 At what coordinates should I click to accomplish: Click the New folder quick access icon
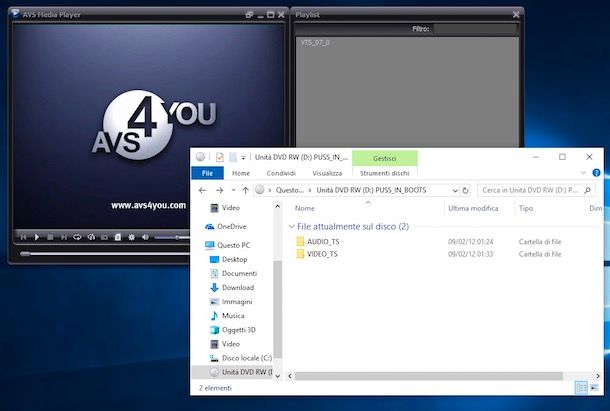tap(233, 157)
